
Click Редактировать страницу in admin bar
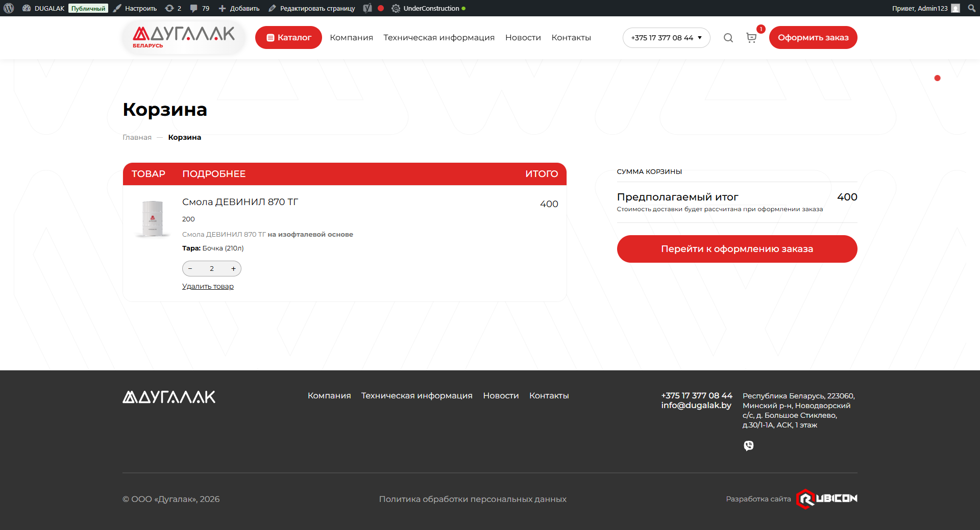(312, 8)
